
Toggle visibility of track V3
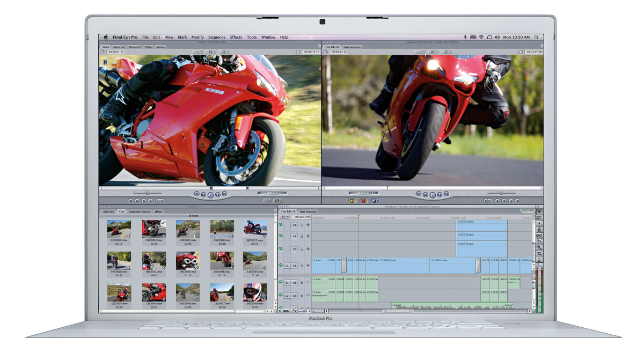point(281,236)
